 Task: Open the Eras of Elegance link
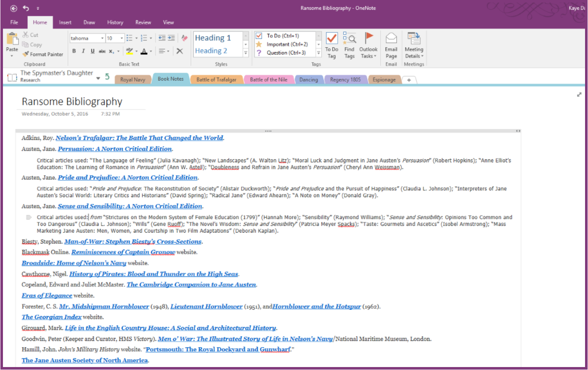(x=47, y=295)
